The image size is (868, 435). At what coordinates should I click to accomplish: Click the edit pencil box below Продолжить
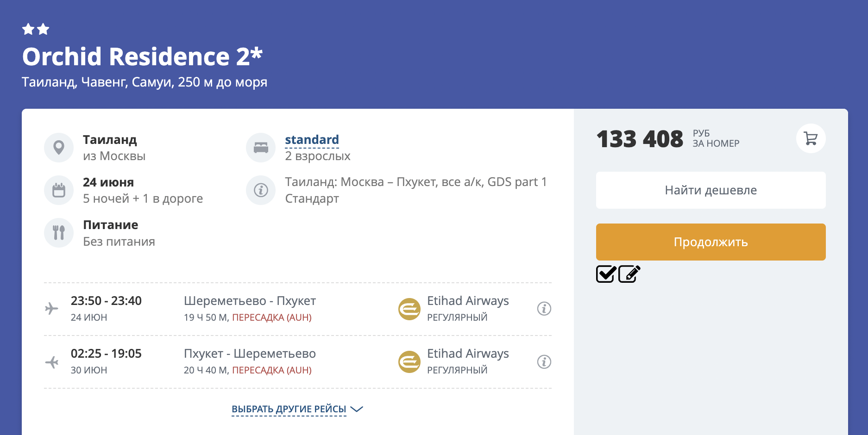629,274
